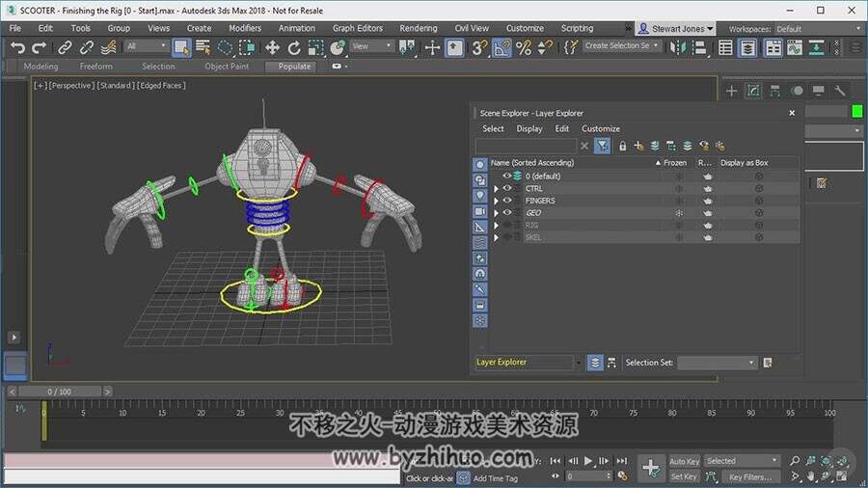
Task: Open the Animation menu
Action: click(297, 28)
